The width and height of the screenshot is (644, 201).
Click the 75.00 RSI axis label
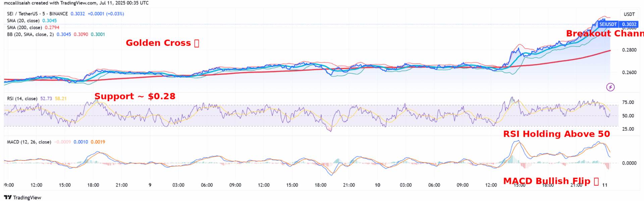click(x=628, y=103)
